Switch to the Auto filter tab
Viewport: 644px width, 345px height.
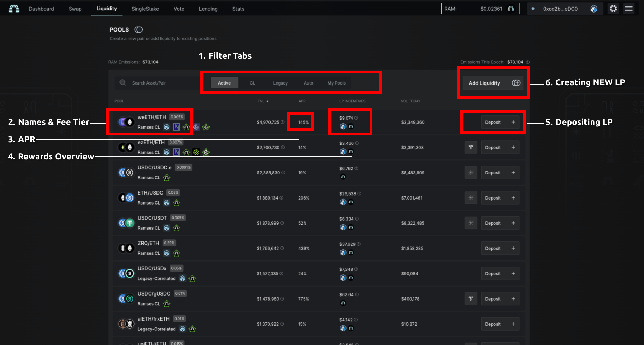(309, 83)
